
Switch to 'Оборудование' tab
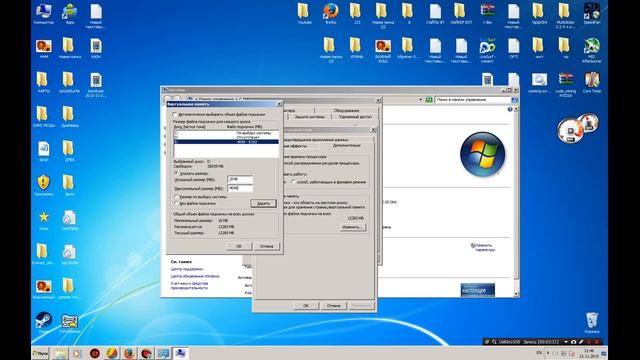[x=346, y=111]
